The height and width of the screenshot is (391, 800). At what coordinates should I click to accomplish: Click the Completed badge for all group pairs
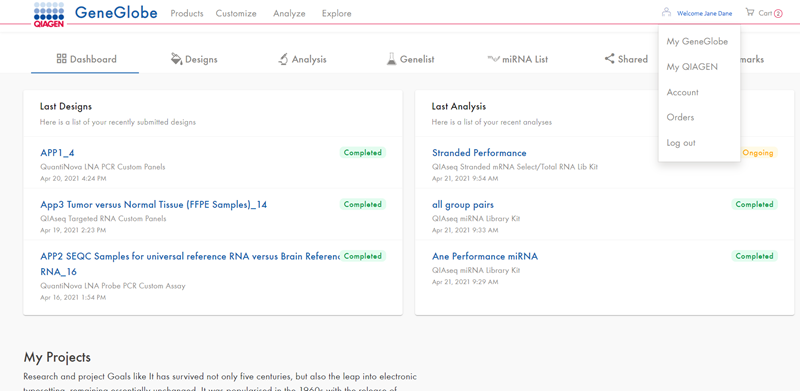pyautogui.click(x=755, y=204)
